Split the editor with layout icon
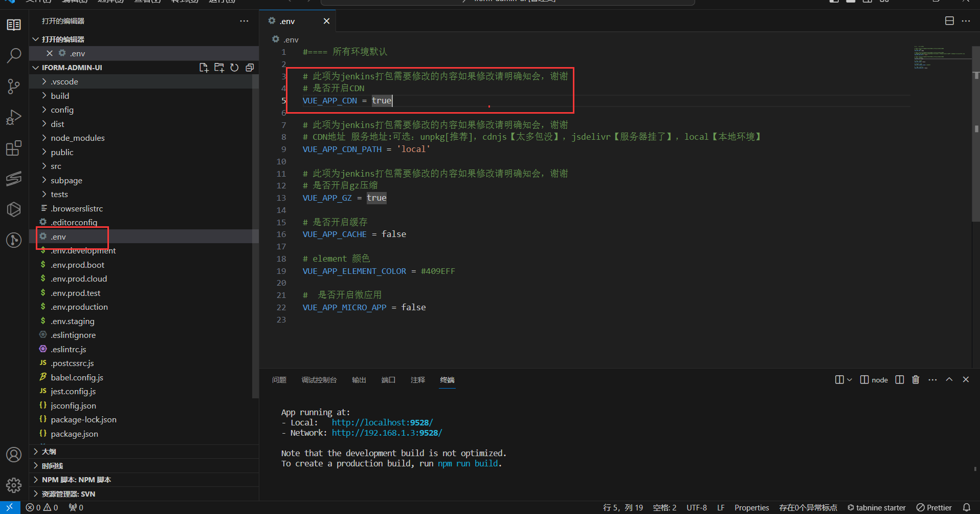 (949, 21)
